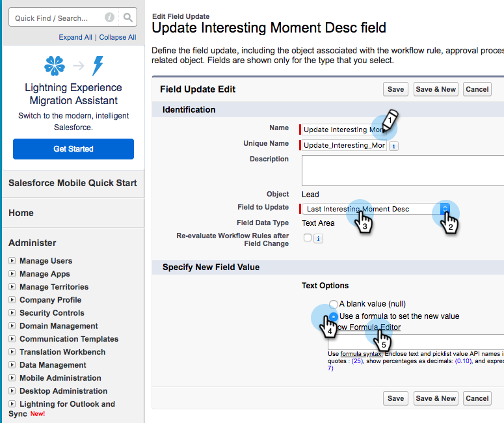The image size is (504, 423).
Task: Click the lightning bolt icon
Action: [98, 66]
